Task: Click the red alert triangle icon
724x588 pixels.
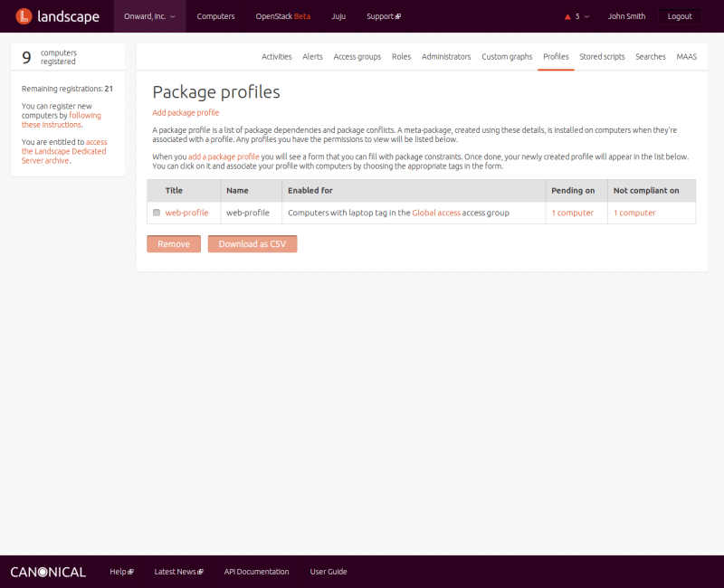Action: click(x=567, y=16)
